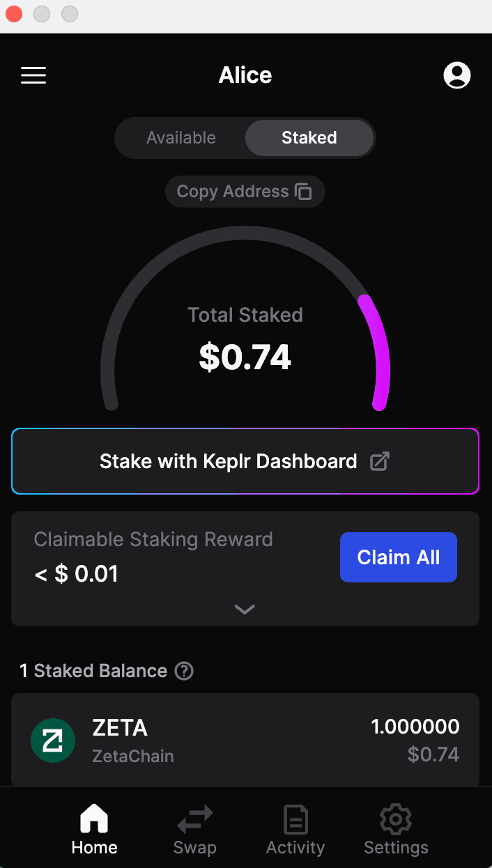Click the external link icon on Keplr Dashboard
Viewport: 492px width, 868px height.
click(379, 461)
